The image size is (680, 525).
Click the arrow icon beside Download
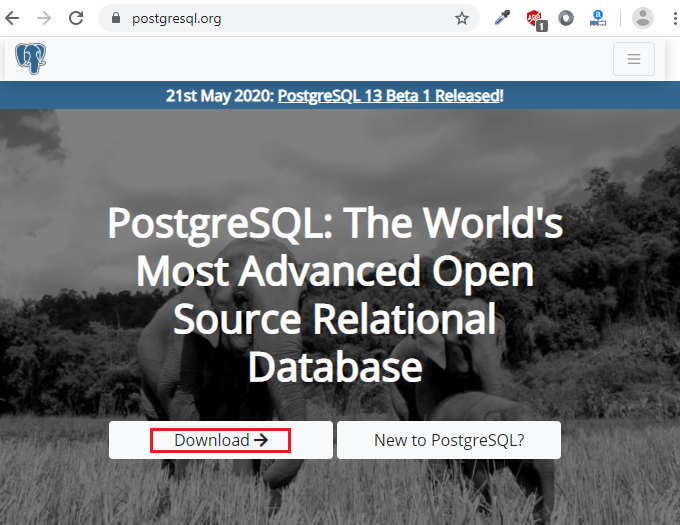point(261,440)
